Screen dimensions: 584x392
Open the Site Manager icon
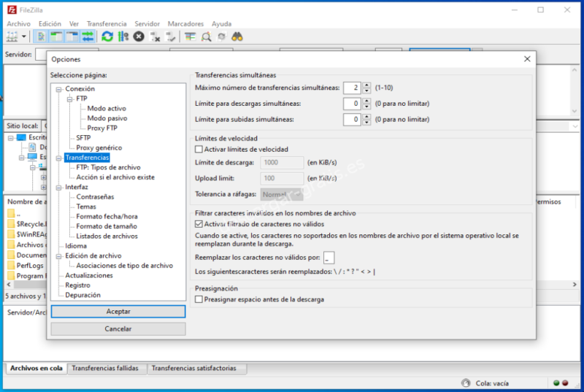click(x=12, y=36)
